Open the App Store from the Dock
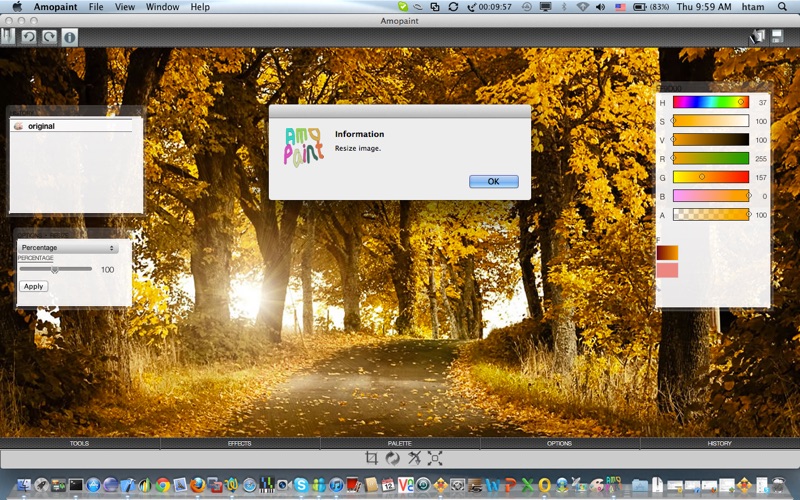 pos(93,485)
